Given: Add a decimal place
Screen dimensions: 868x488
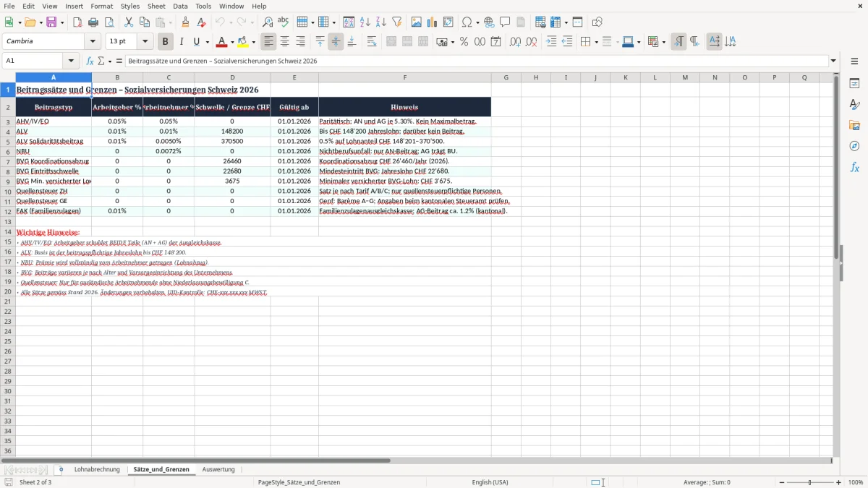Looking at the screenshot, I should pyautogui.click(x=515, y=42).
